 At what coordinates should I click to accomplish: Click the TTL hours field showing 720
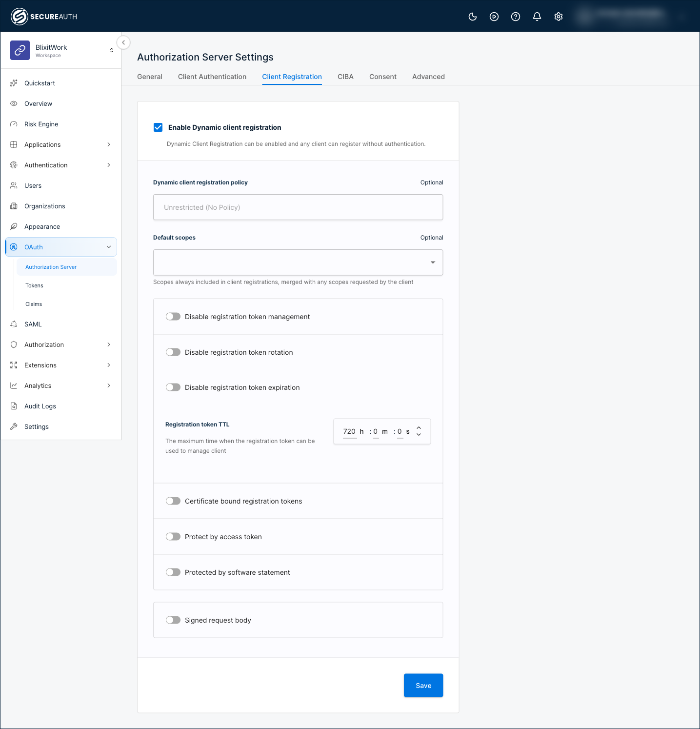click(349, 431)
